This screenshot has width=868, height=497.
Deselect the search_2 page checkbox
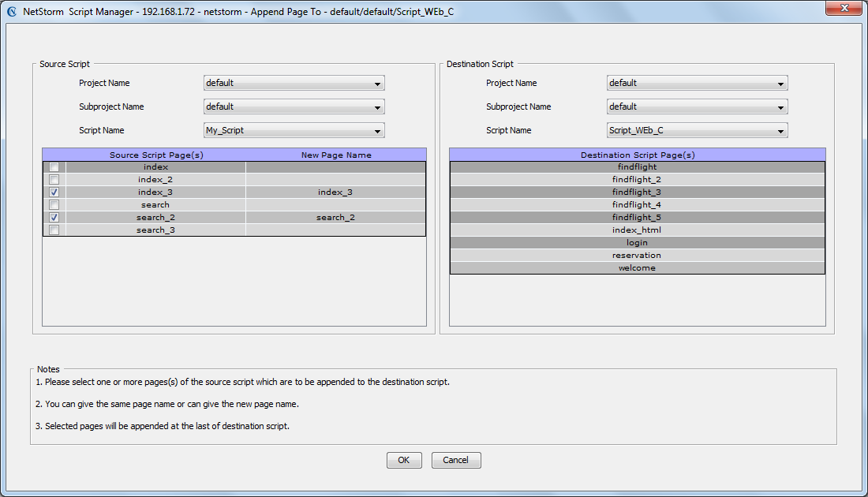(54, 218)
